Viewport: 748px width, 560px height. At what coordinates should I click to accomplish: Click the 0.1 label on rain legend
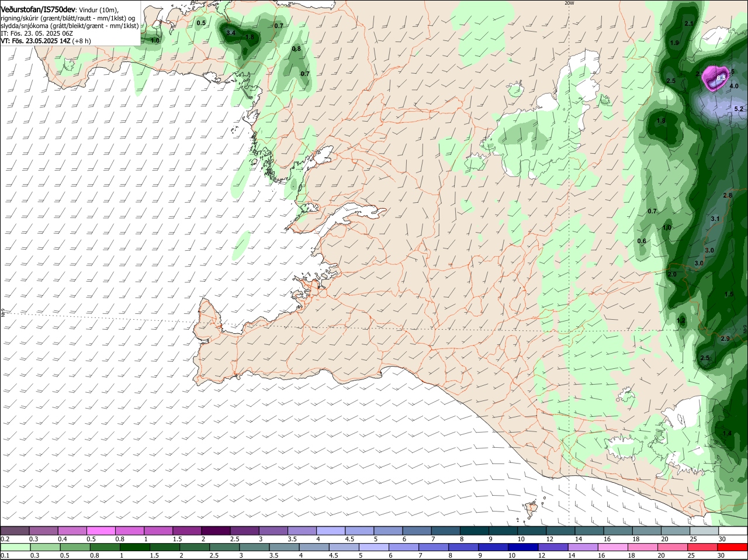(5, 556)
